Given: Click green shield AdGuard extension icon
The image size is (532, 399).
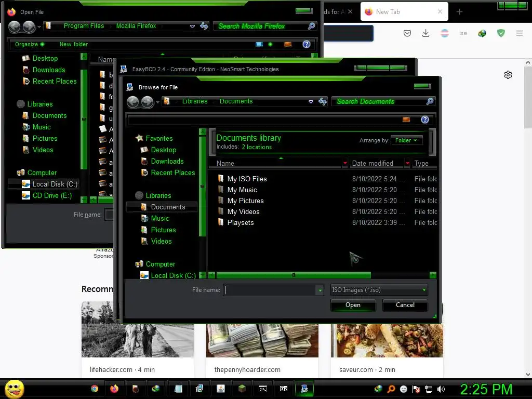Looking at the screenshot, I should [x=501, y=33].
